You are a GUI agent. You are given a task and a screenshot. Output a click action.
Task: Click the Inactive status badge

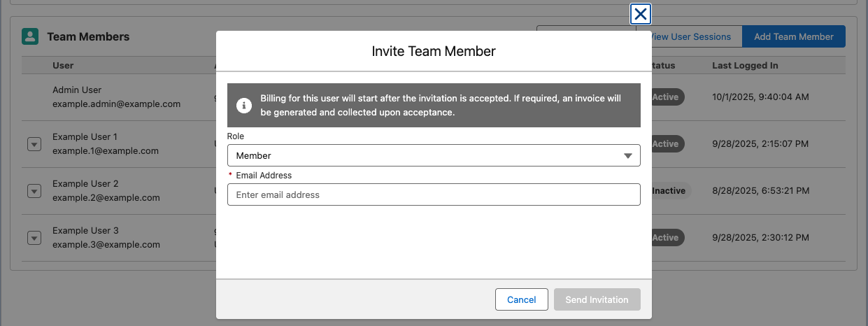click(670, 190)
